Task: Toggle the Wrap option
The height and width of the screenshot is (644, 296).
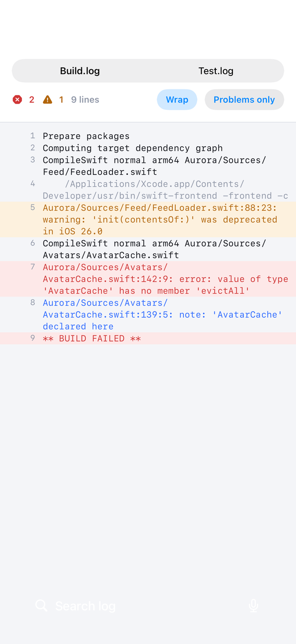Action: (x=177, y=99)
